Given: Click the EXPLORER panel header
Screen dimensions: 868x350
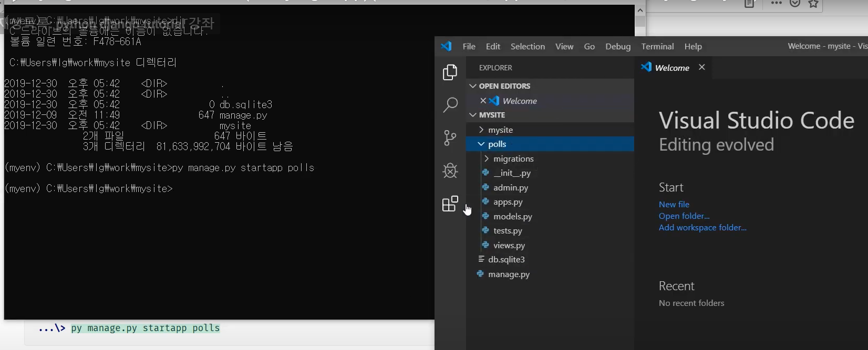Looking at the screenshot, I should pos(495,68).
